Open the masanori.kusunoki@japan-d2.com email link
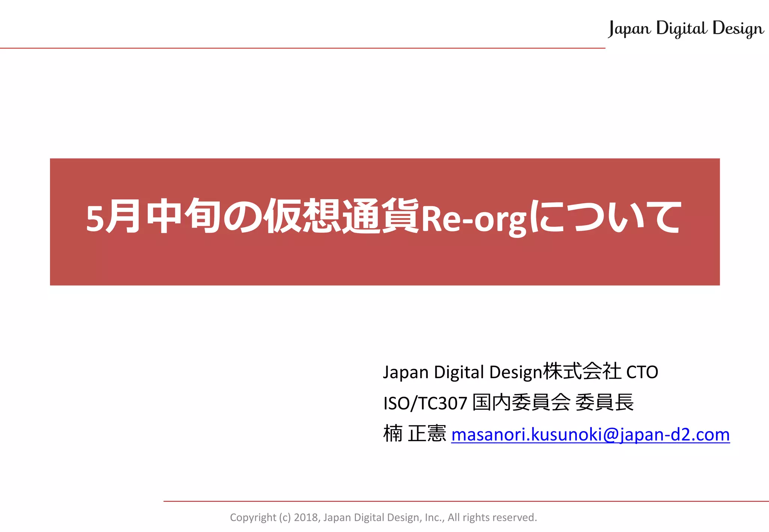Image resolution: width=769 pixels, height=532 pixels. point(590,434)
